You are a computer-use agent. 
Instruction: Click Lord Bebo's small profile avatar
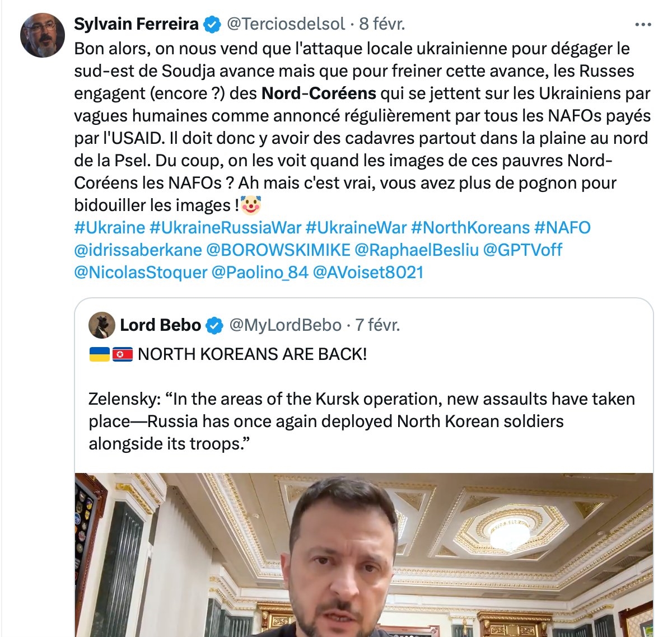coord(102,325)
